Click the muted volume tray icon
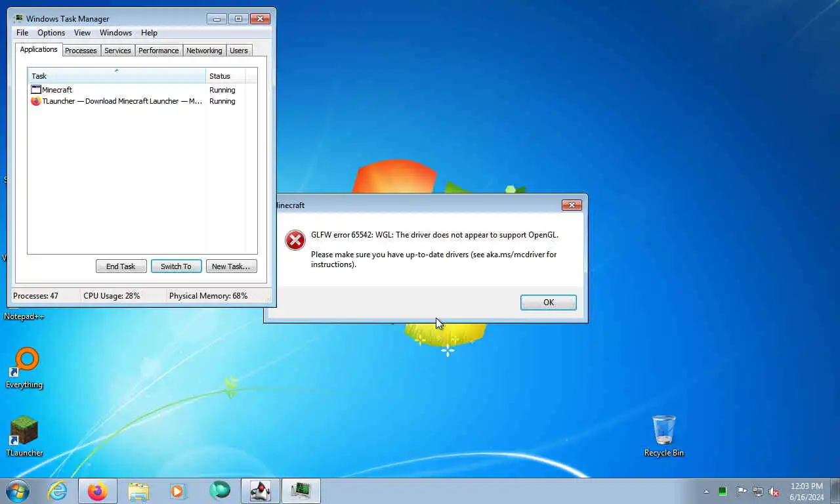This screenshot has height=504, width=840. (x=774, y=492)
